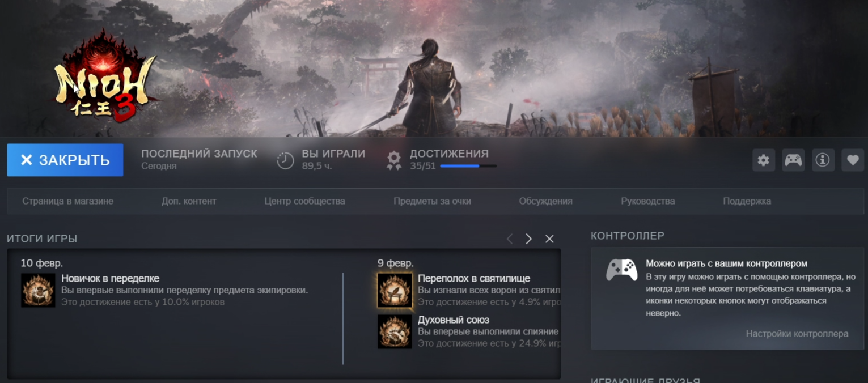Viewport: 868px width, 383px height.
Task: Click the Духовный союз achievement title
Action: (x=454, y=320)
